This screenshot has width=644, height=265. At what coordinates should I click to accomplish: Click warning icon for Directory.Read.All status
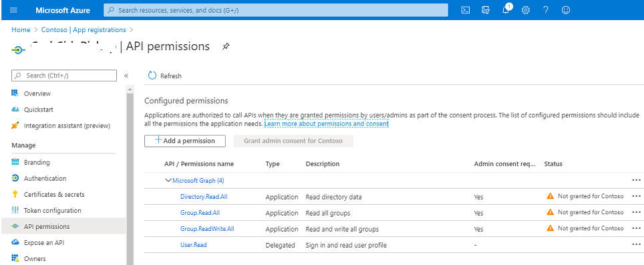[x=550, y=196]
